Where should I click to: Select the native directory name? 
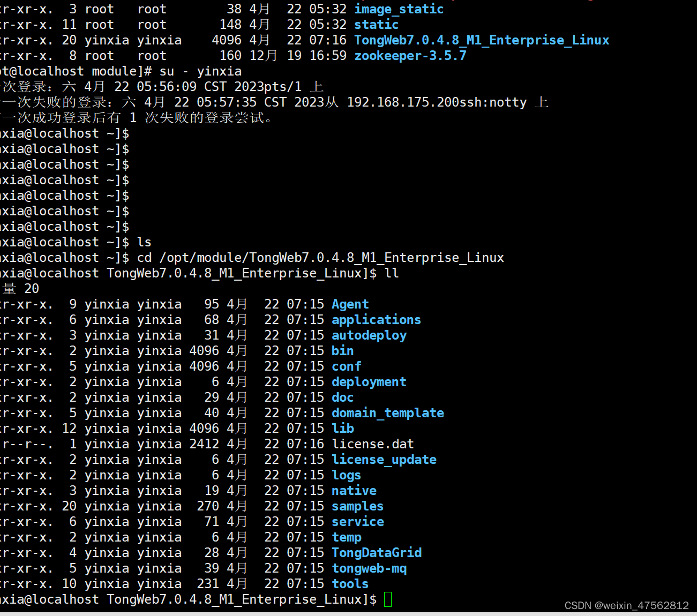(354, 491)
